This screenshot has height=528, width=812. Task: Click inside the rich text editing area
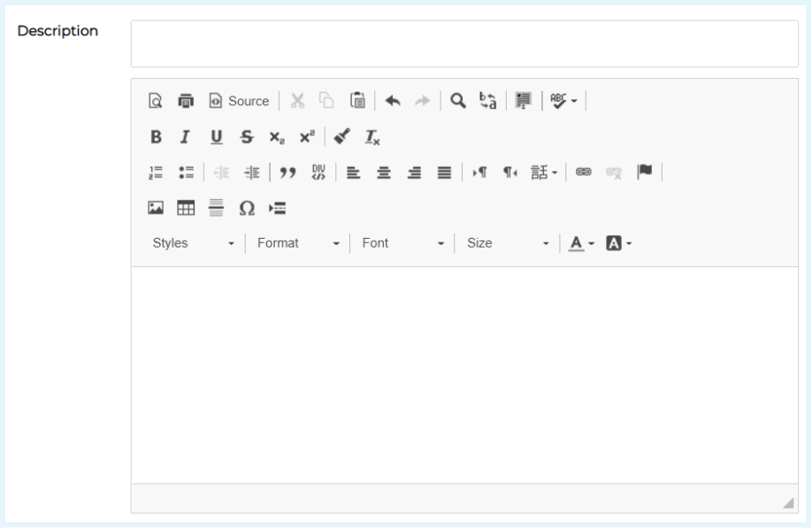[x=464, y=375]
